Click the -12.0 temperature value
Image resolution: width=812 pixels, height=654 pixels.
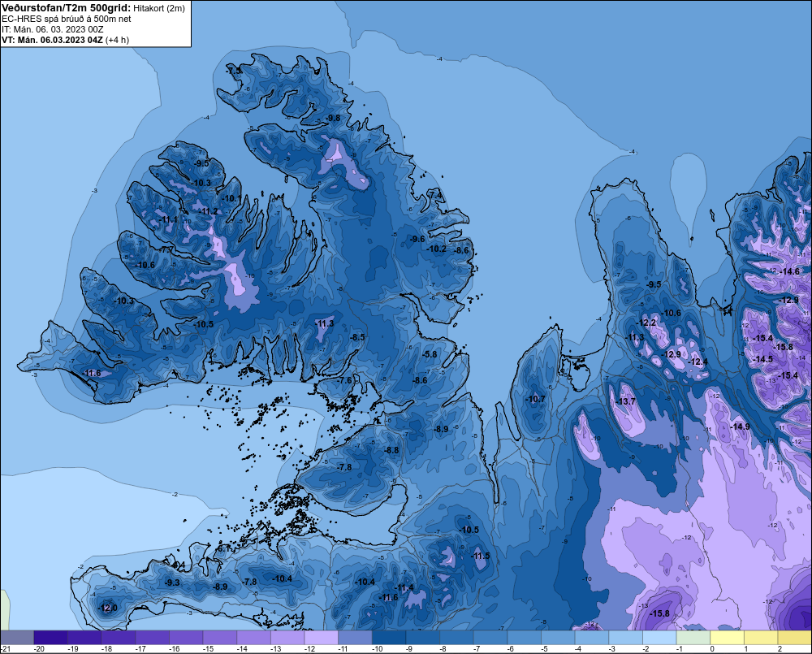[x=108, y=608]
